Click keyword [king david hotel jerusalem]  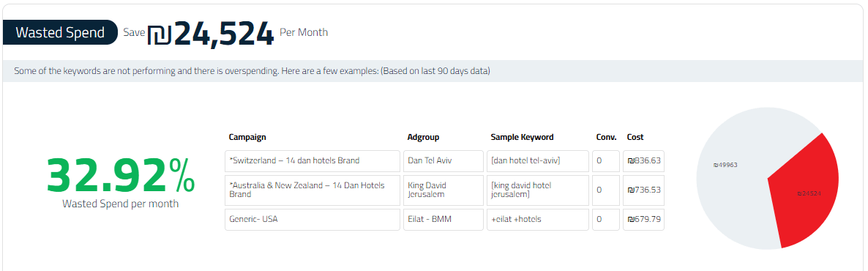pyautogui.click(x=537, y=190)
